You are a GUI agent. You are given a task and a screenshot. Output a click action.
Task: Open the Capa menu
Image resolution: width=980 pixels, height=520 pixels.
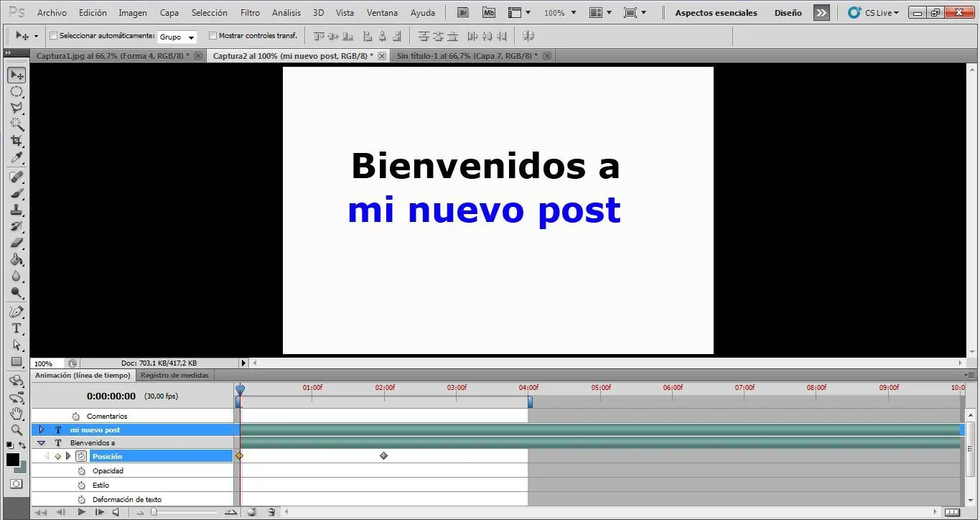(169, 13)
